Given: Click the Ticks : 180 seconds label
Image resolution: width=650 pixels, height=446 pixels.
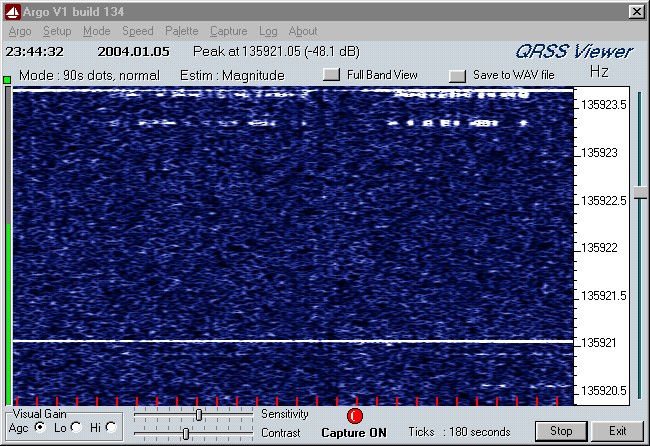Looking at the screenshot, I should point(459,432).
